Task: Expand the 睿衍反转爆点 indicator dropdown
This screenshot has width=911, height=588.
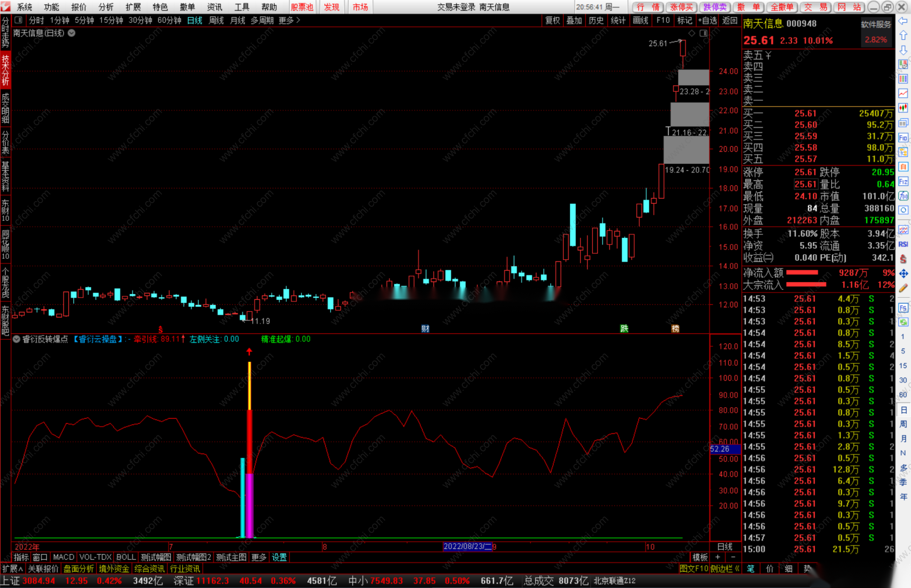Action: point(16,339)
